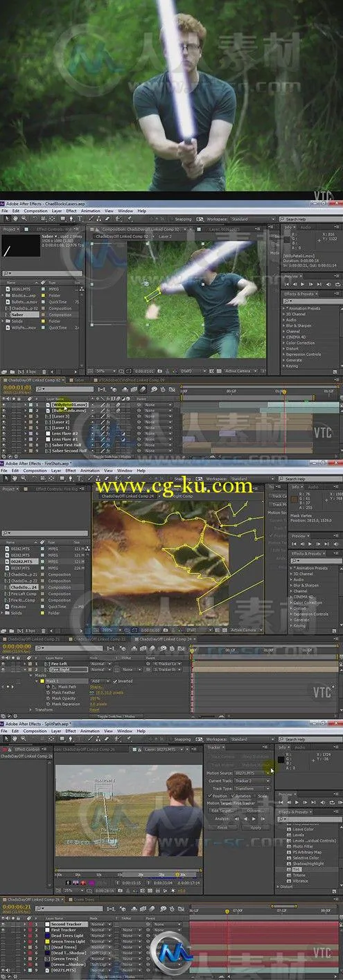This screenshot has height=980, width=343.
Task: Select the Hand tool in ChadBlocksLasers.aep toolbar
Action: tap(15, 217)
